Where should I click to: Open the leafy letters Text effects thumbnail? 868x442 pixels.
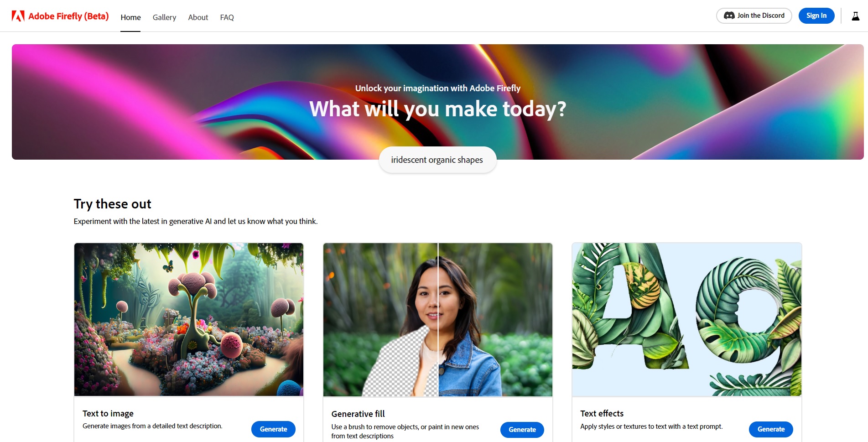click(687, 319)
